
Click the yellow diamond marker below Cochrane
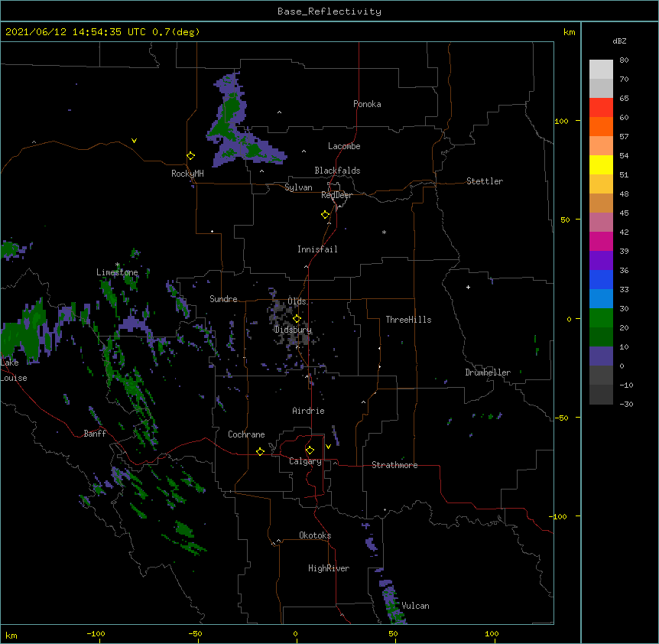[260, 451]
